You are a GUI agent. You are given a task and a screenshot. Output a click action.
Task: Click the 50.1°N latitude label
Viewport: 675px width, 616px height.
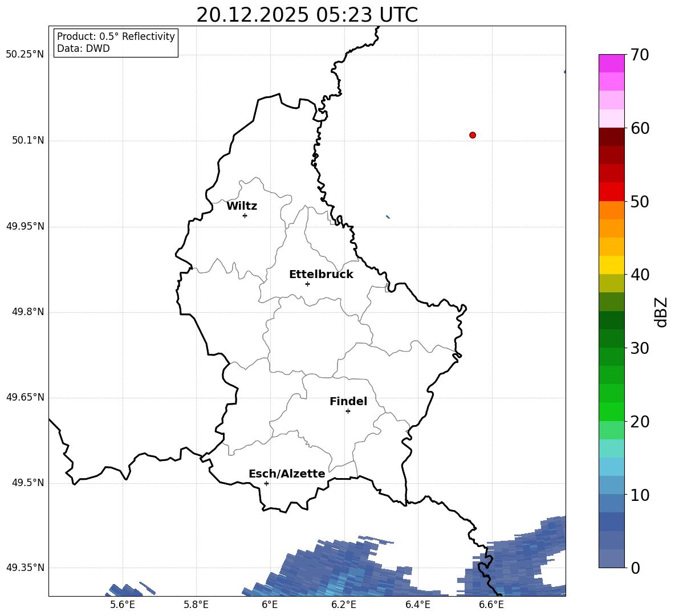click(x=28, y=140)
